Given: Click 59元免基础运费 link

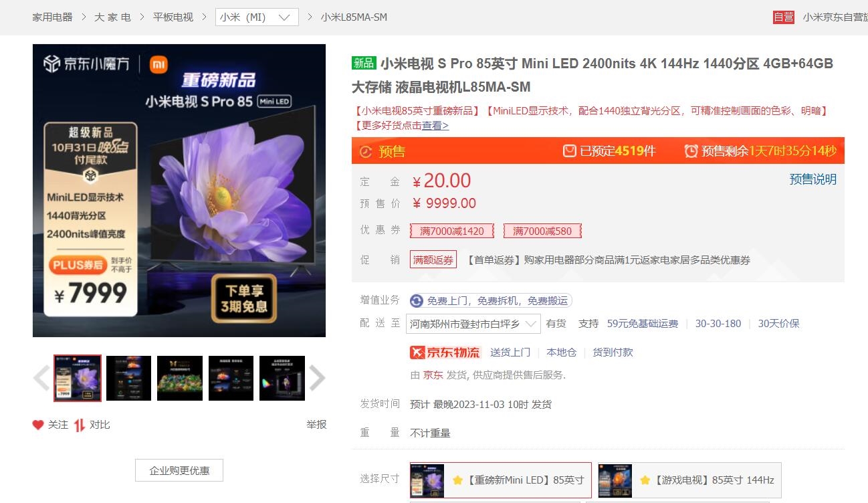Looking at the screenshot, I should 643,324.
